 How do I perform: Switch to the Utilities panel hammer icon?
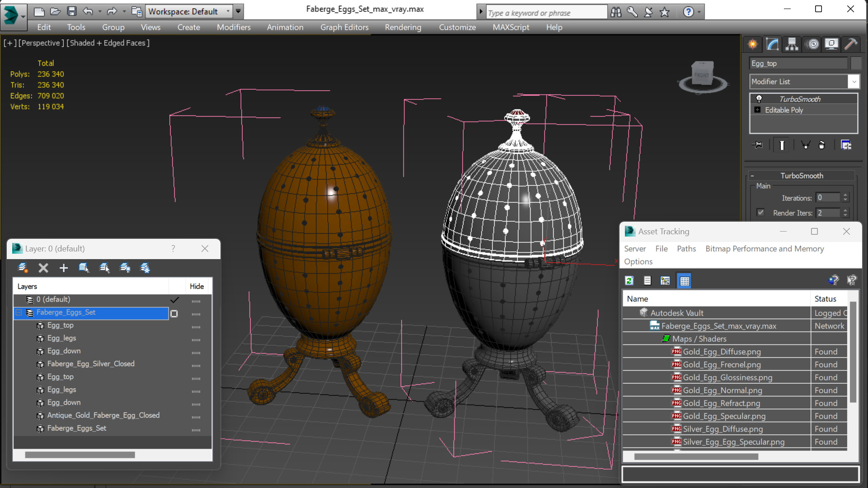[x=851, y=44]
